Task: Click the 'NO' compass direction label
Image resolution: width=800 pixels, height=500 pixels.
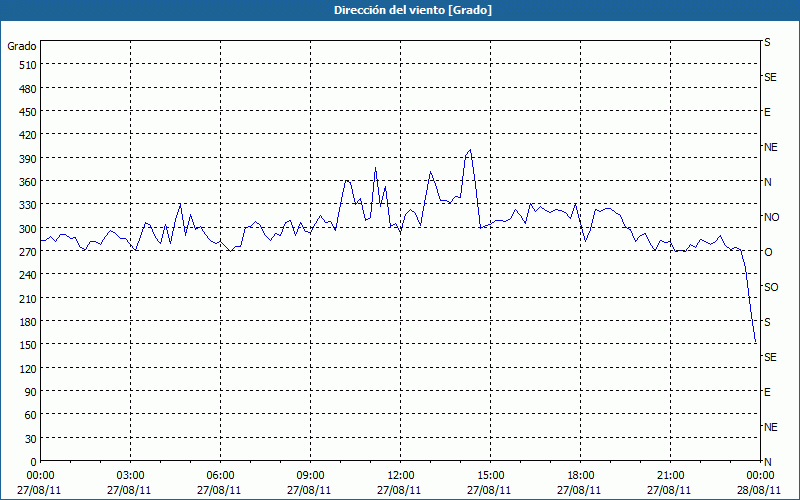Action: click(x=771, y=217)
